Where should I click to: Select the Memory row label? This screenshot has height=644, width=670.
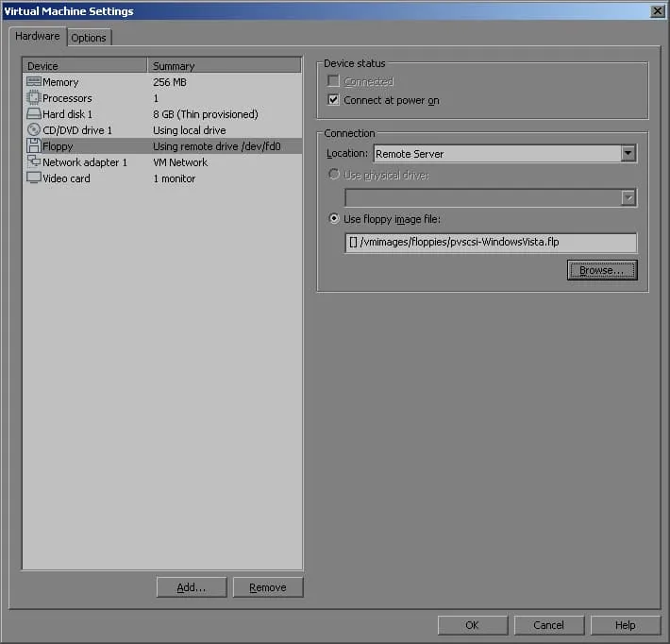[x=60, y=82]
